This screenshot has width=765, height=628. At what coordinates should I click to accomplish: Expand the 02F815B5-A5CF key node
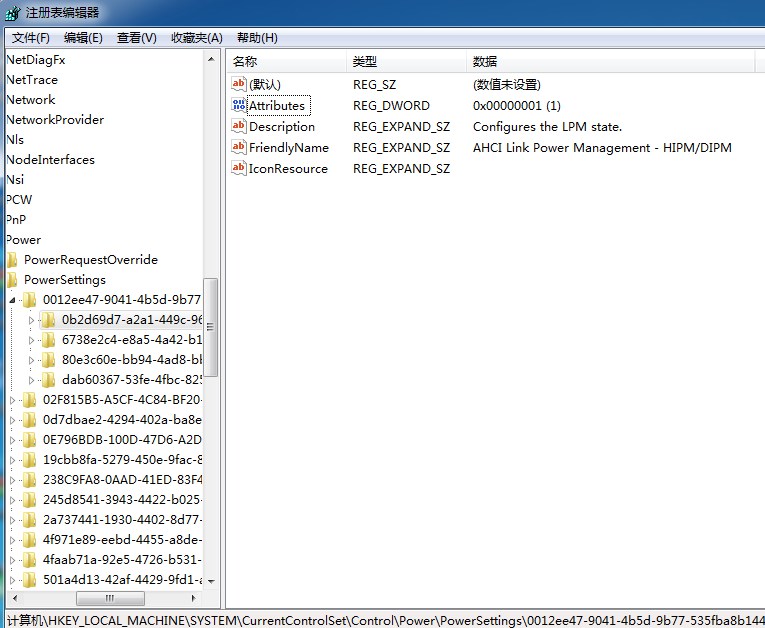[x=13, y=400]
